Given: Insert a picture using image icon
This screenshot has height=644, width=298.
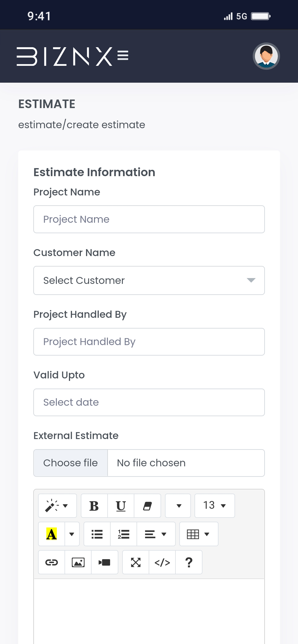Looking at the screenshot, I should tap(78, 562).
